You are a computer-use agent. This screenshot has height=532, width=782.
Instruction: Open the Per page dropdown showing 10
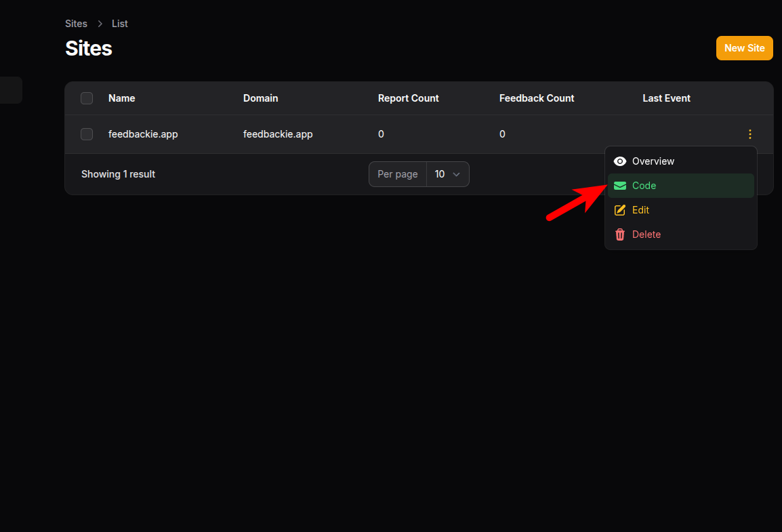[447, 174]
